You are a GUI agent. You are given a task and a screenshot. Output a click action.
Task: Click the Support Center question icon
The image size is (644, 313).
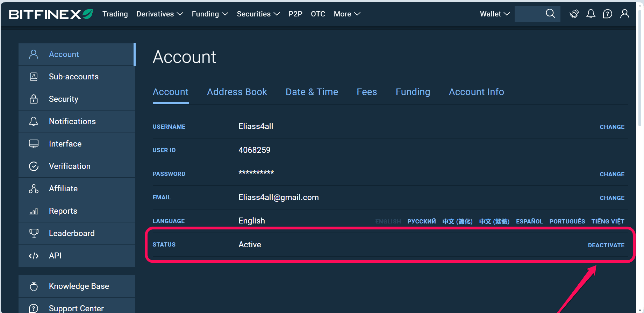[x=34, y=308]
